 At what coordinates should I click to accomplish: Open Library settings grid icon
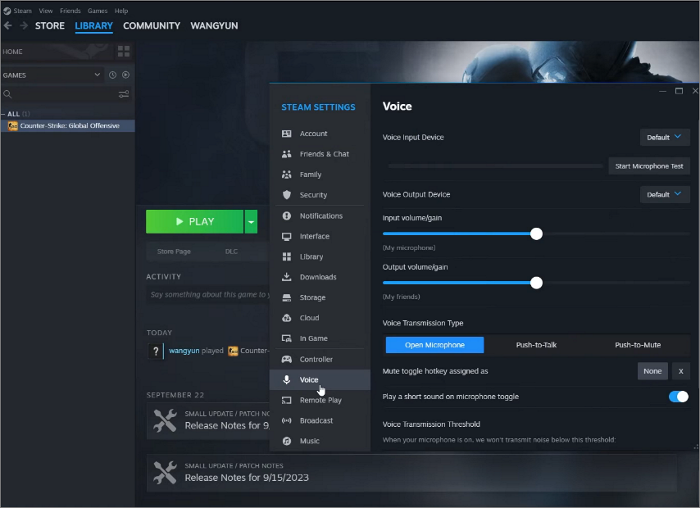coord(287,257)
